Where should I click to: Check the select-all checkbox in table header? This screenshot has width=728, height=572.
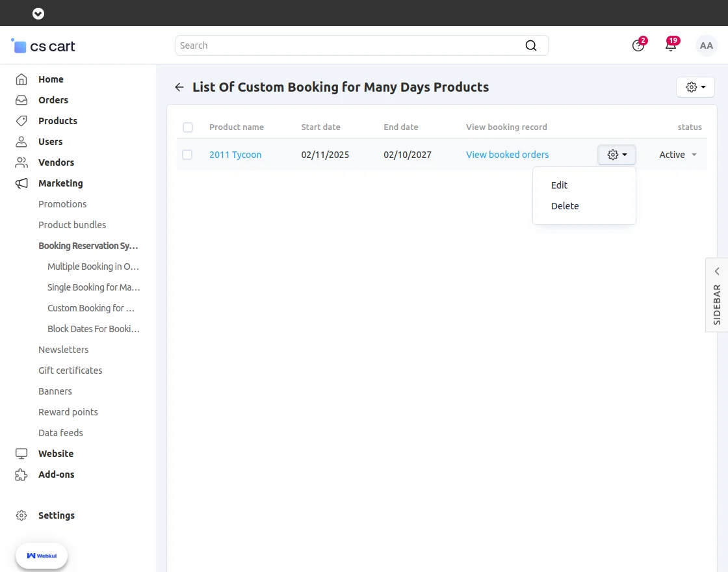click(x=188, y=127)
